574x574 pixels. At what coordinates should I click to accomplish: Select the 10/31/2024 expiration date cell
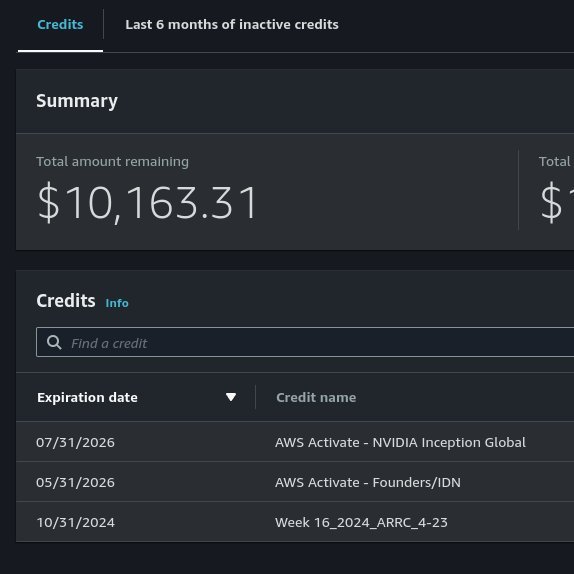click(75, 522)
